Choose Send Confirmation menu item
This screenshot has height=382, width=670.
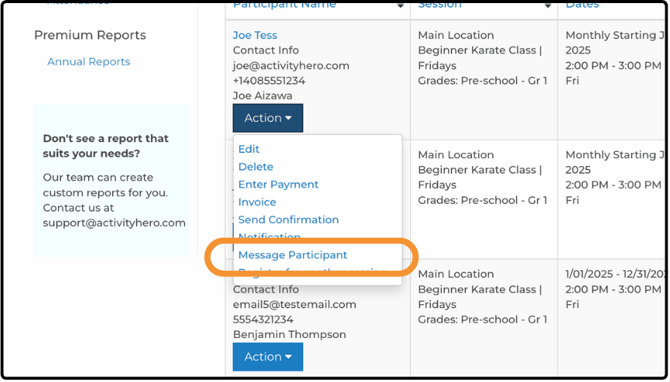(x=288, y=220)
